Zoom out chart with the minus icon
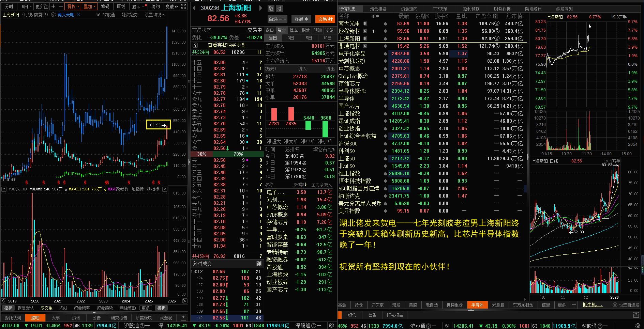The height and width of the screenshot is (329, 644). click(61, 6)
